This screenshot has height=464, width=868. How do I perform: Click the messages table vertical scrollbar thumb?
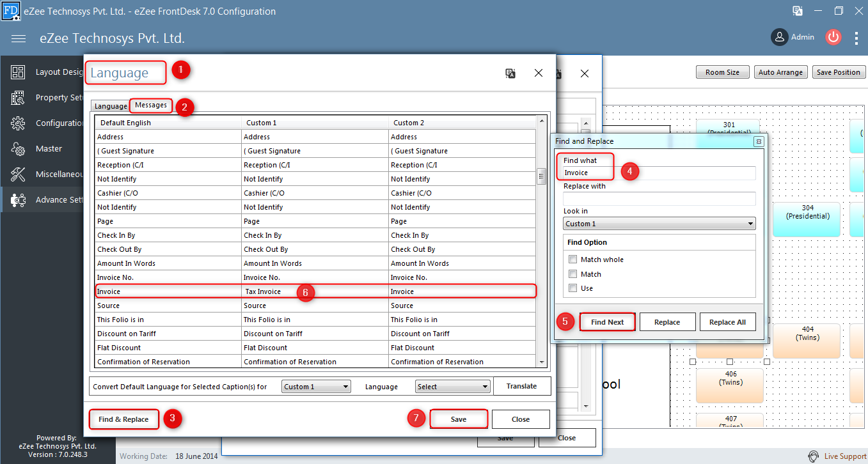[541, 176]
